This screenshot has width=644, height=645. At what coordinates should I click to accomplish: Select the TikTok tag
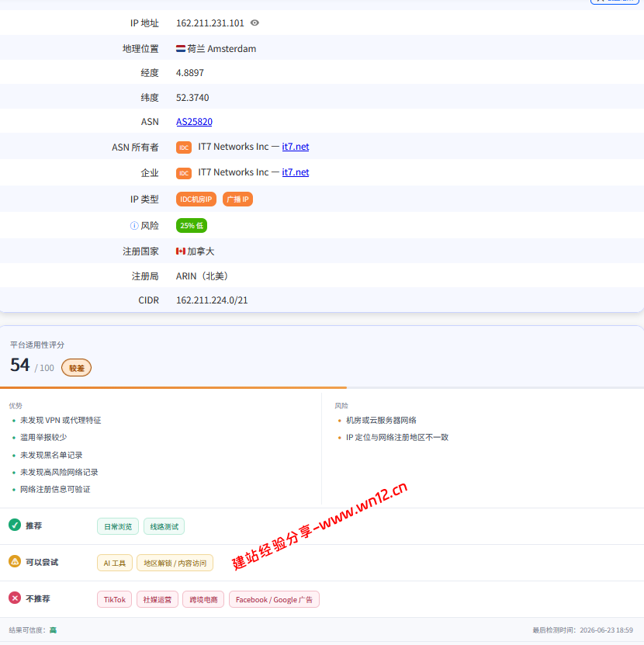(115, 599)
